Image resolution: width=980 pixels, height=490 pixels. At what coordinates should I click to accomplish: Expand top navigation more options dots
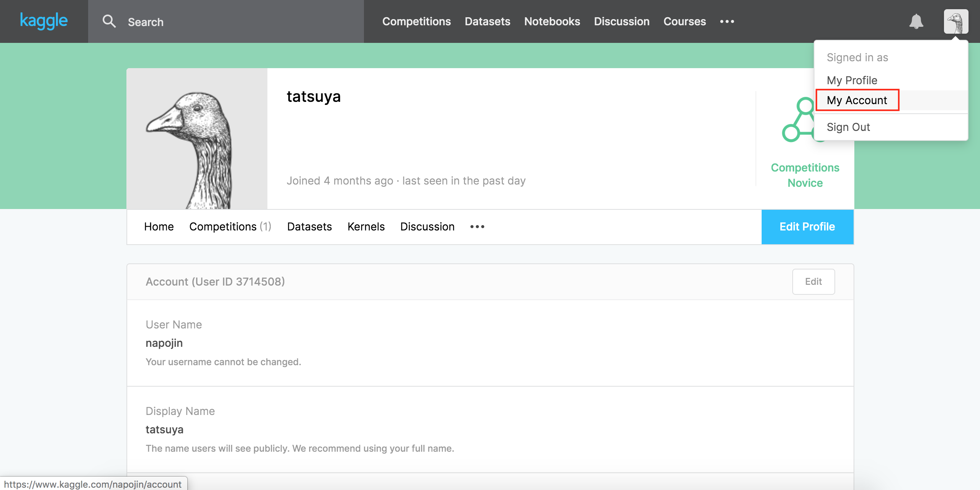727,21
